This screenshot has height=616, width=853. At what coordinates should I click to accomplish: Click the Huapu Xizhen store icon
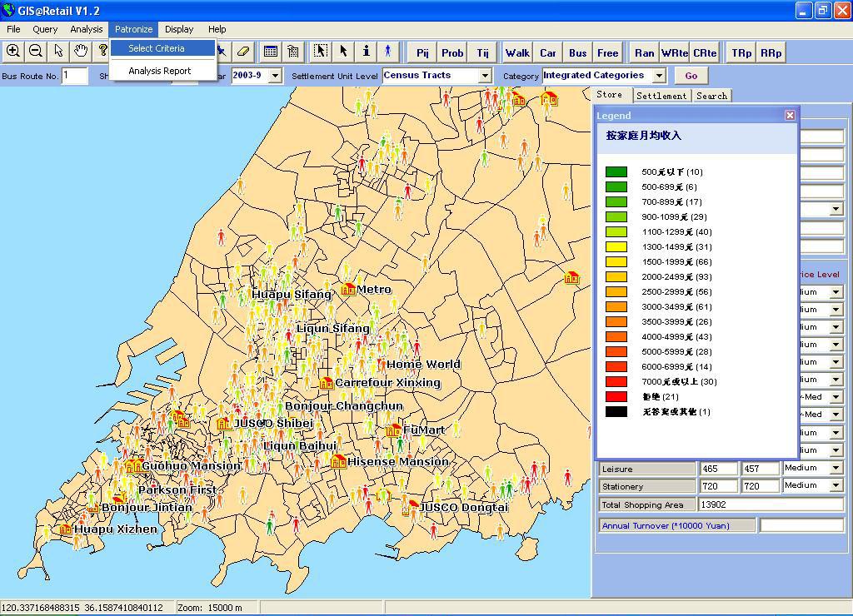[x=65, y=529]
